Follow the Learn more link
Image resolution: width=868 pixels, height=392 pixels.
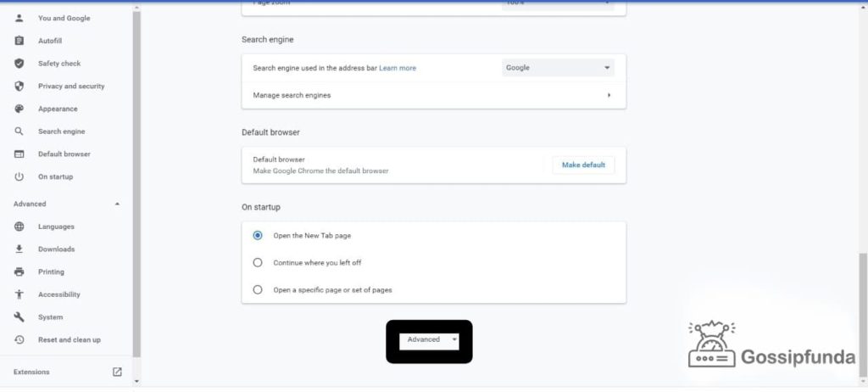point(398,68)
